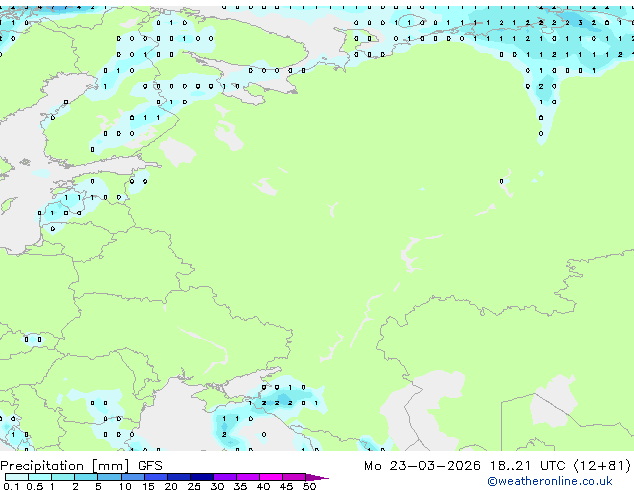Click the 'Precipitation [mm]' title text
Screen dimensions: 634x490
65,466
